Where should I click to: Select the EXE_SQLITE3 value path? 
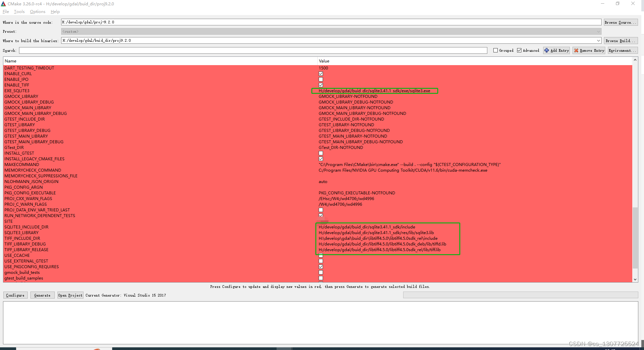[x=374, y=91]
